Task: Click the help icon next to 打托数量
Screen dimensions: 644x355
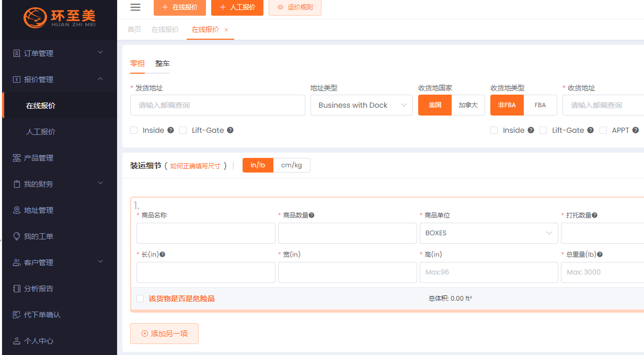Action: [x=594, y=215]
